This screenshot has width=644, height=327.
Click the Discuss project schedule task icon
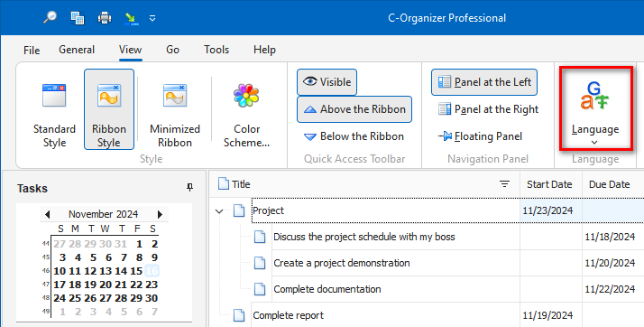pyautogui.click(x=260, y=237)
